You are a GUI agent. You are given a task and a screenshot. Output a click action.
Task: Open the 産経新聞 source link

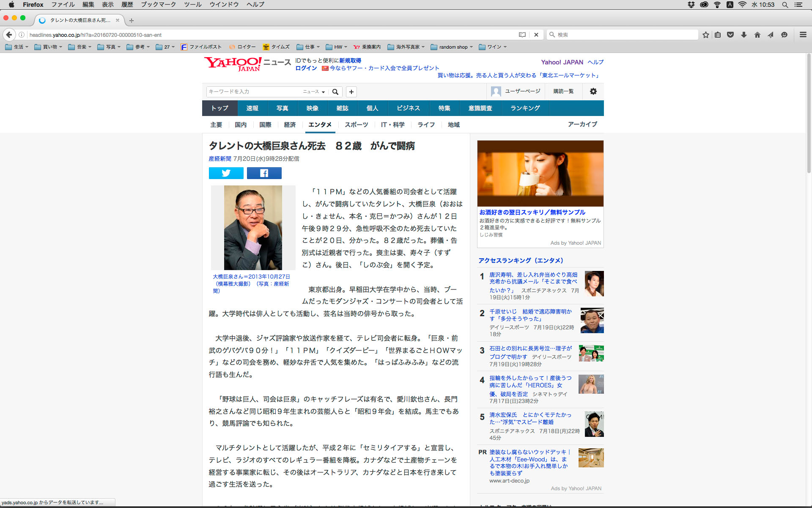[x=219, y=159]
